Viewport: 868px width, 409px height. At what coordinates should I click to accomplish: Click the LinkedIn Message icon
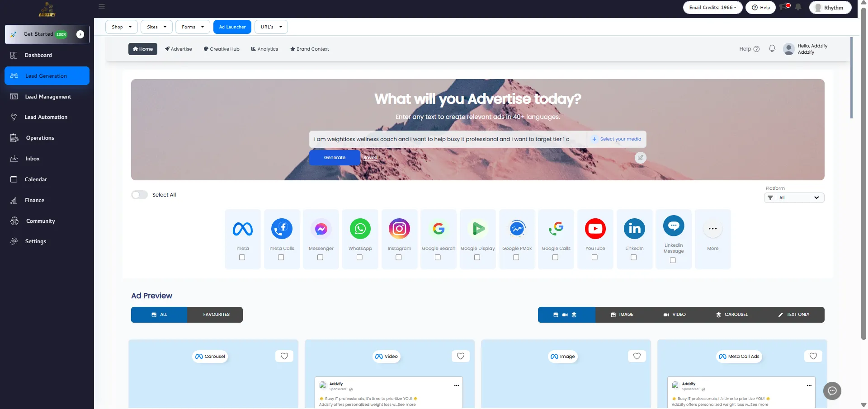pyautogui.click(x=673, y=226)
